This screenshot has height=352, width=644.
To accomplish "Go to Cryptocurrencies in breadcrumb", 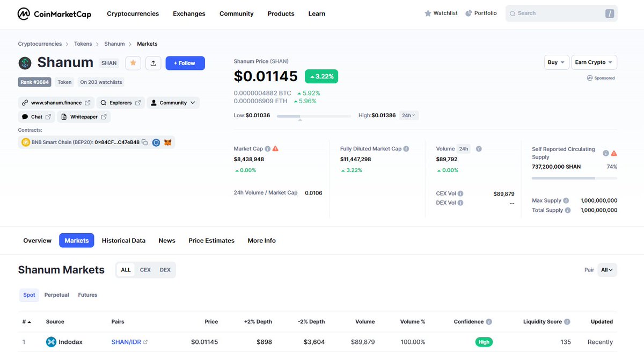I will pyautogui.click(x=40, y=44).
